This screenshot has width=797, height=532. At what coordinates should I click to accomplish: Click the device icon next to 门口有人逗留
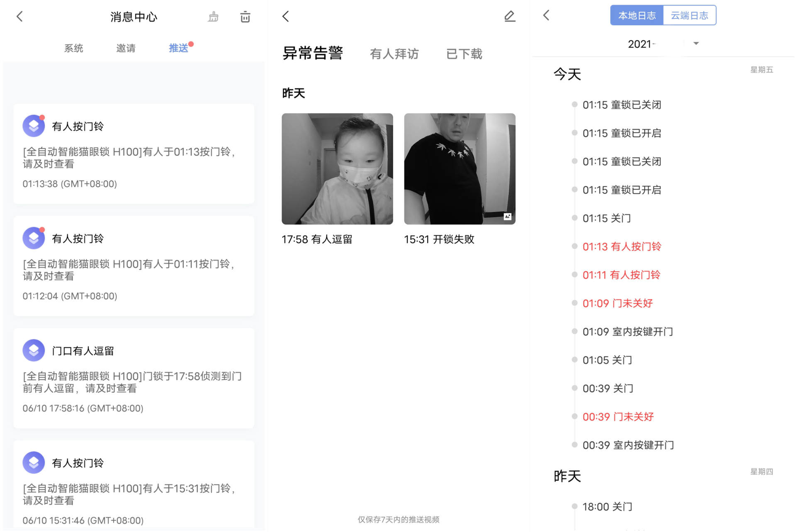(33, 350)
